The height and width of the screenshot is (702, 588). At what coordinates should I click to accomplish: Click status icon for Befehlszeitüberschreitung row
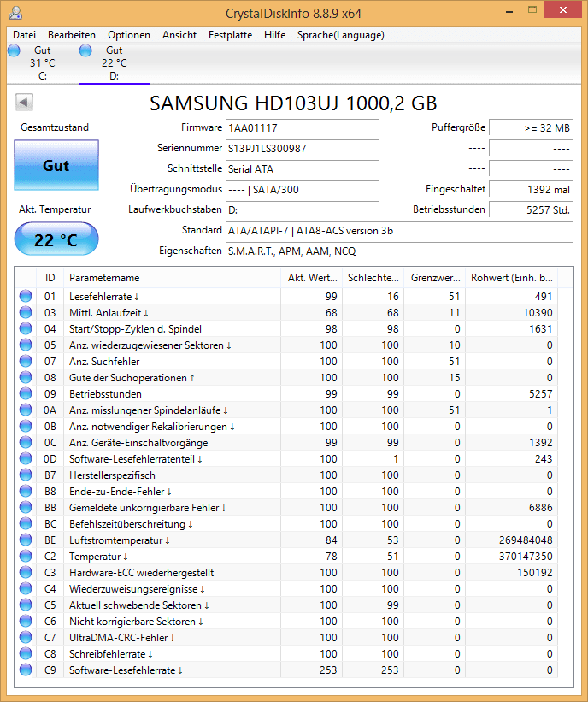coord(26,524)
